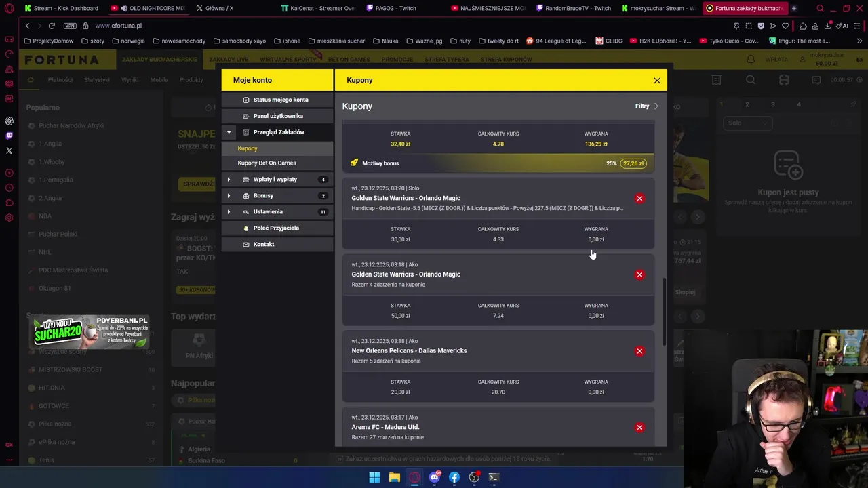This screenshot has width=868, height=488.
Task: Open settings gear in Opera sidebar
Action: [x=9, y=218]
